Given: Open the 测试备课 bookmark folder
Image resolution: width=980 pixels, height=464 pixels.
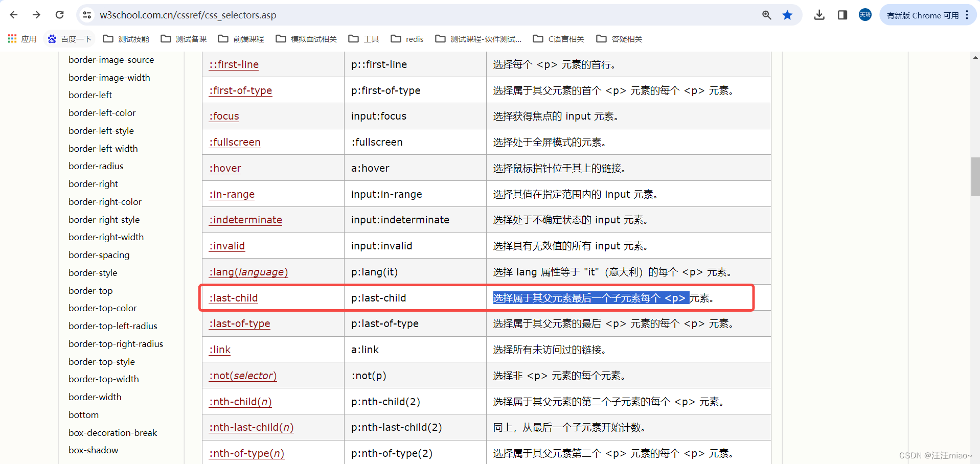Looking at the screenshot, I should click(184, 39).
